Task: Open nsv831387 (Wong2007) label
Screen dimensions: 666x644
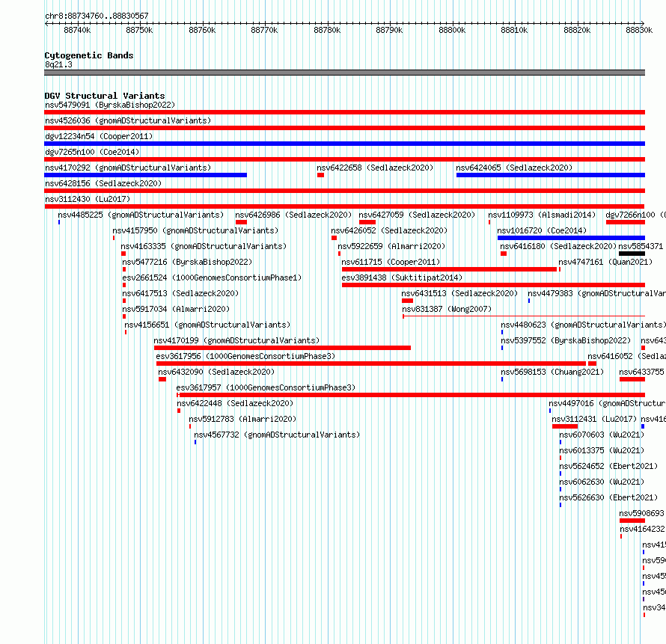Action: point(447,309)
